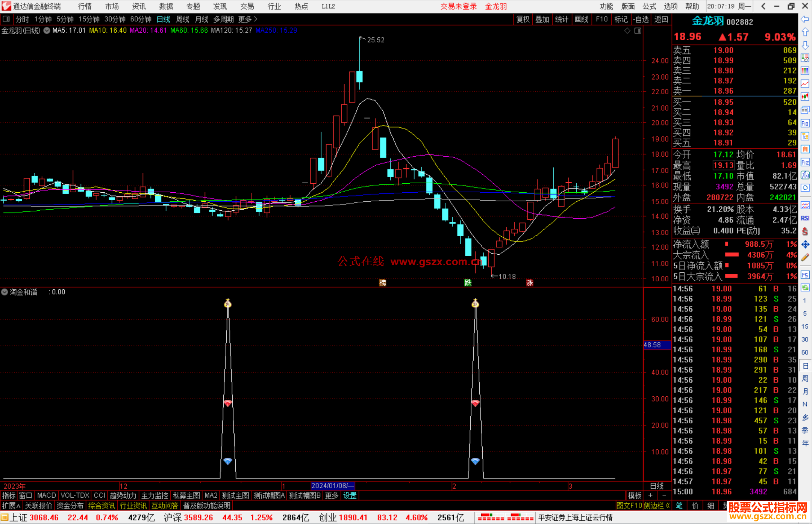The height and width of the screenshot is (524, 812).
Task: Click the f(x) formula sidebar icon
Action: click(805, 175)
